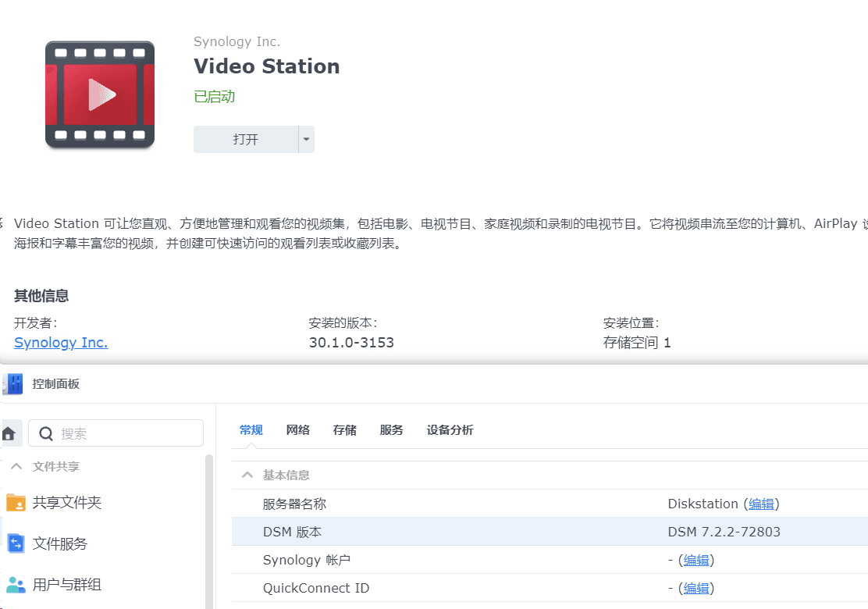Focus the 搜索 input field
The image size is (868, 609).
point(116,433)
